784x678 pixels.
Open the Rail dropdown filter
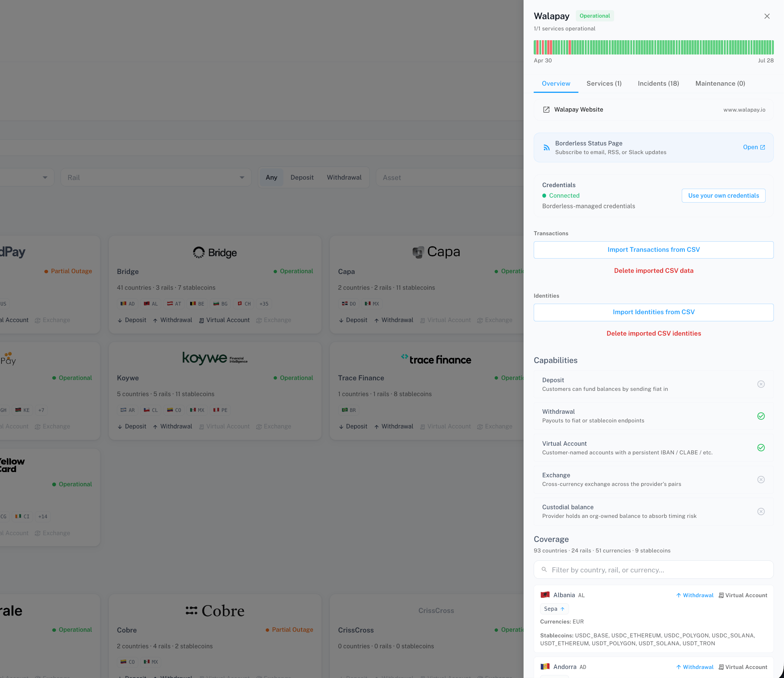(x=156, y=177)
